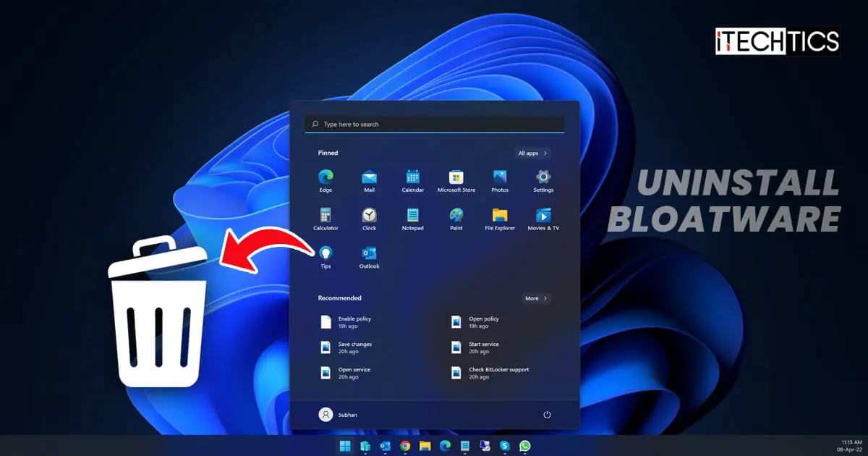Screen dimensions: 868x456
Task: Open Google Chrome from the taskbar
Action: coord(405,446)
